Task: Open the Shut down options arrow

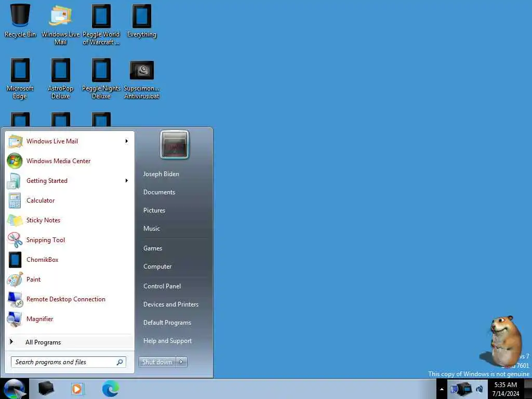Action: point(181,362)
